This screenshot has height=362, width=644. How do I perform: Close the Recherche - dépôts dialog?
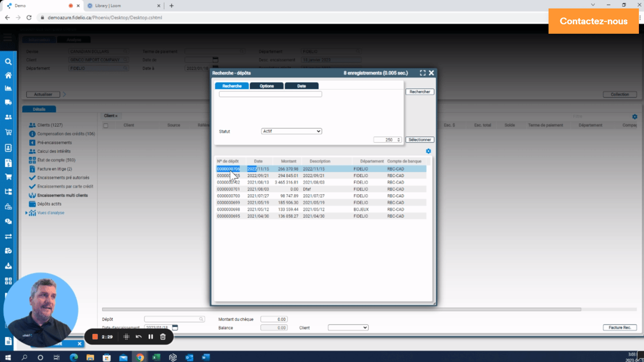coord(431,73)
